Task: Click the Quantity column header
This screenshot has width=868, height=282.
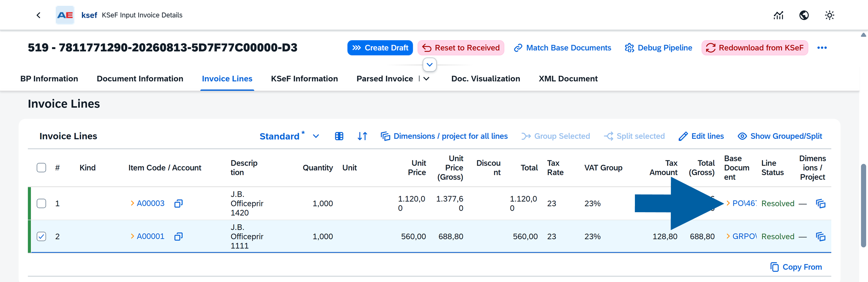Action: [x=317, y=167]
